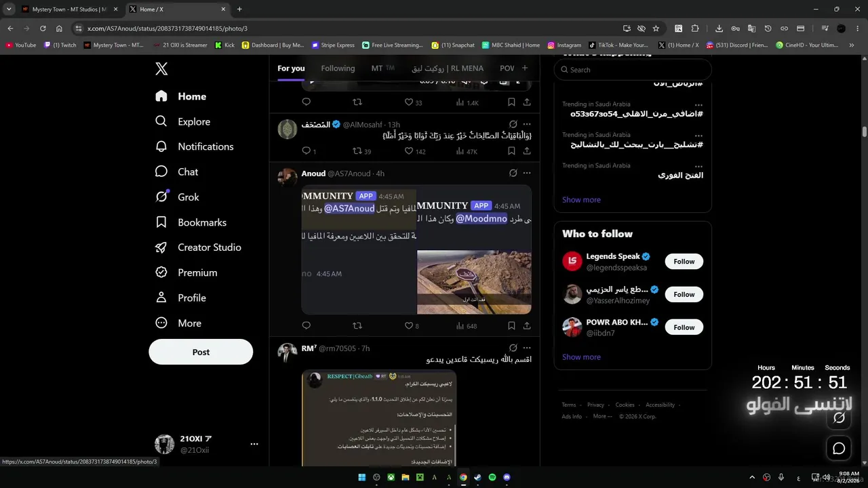Click the X search field
The image size is (868, 488).
pyautogui.click(x=633, y=69)
